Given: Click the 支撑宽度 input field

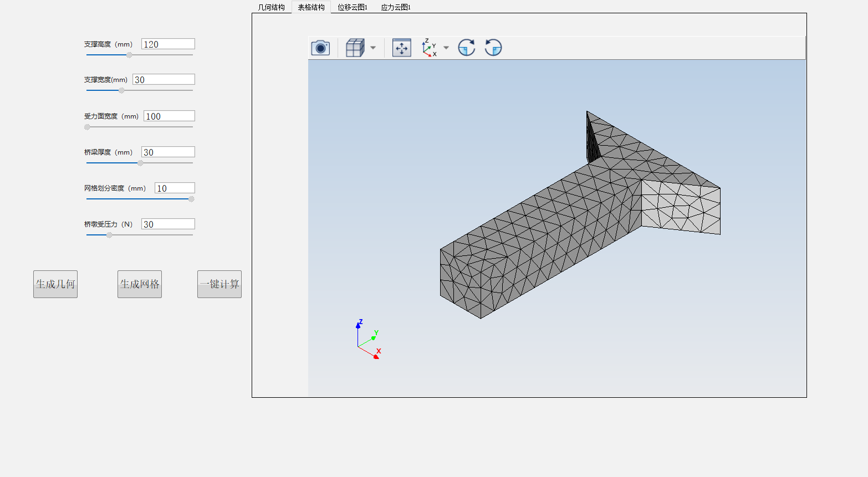Looking at the screenshot, I should coord(164,80).
